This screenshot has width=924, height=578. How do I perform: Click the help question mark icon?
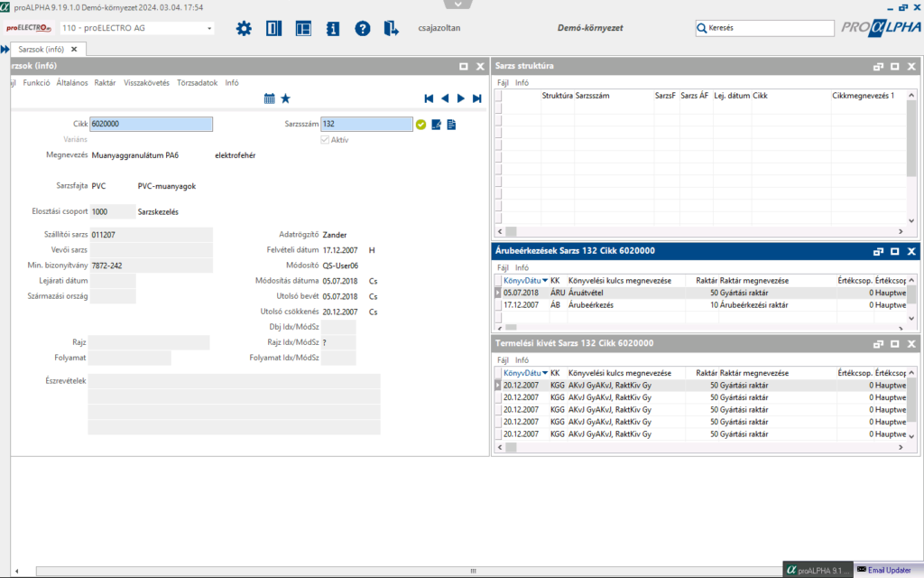click(363, 29)
